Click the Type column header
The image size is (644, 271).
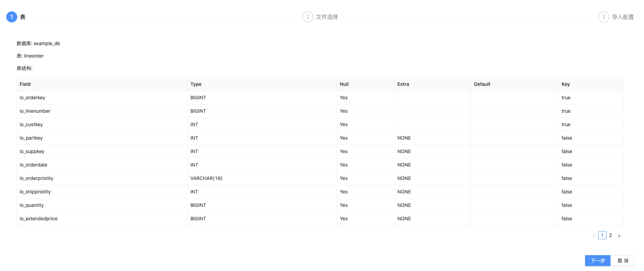[x=262, y=84]
